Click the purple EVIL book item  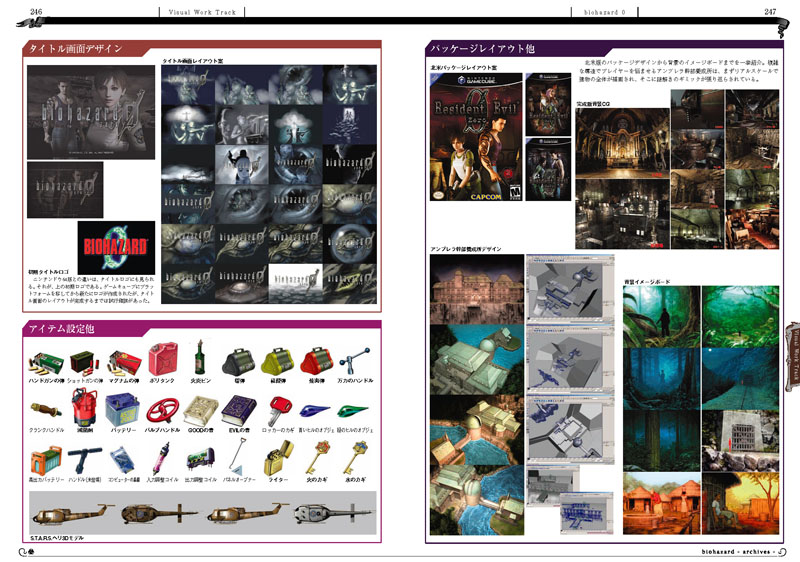tap(239, 411)
